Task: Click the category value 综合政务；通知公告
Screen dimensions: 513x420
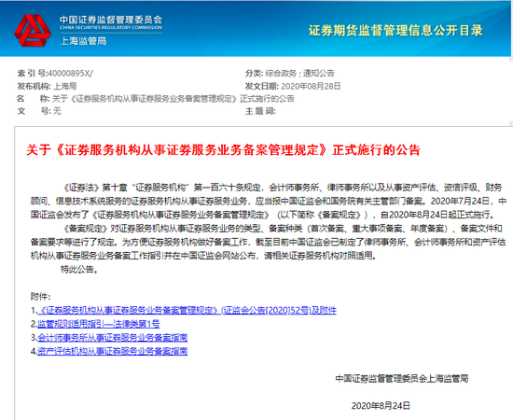Action: click(299, 73)
